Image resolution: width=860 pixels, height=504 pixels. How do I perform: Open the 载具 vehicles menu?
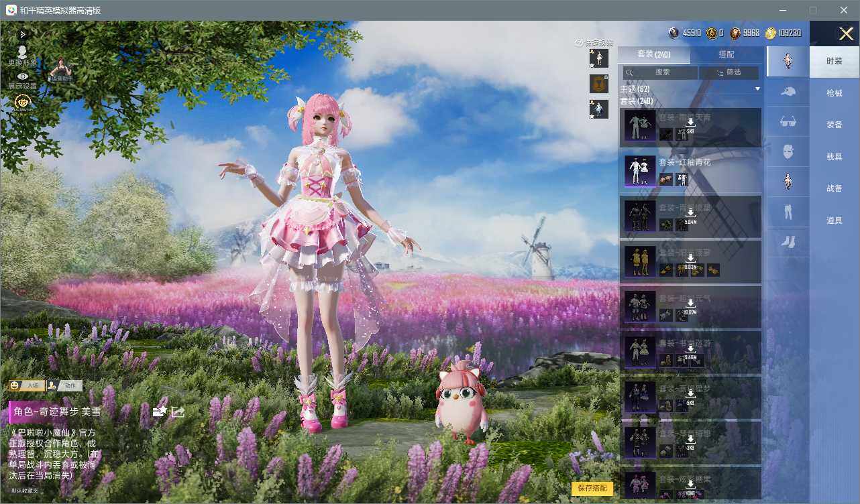tap(835, 157)
